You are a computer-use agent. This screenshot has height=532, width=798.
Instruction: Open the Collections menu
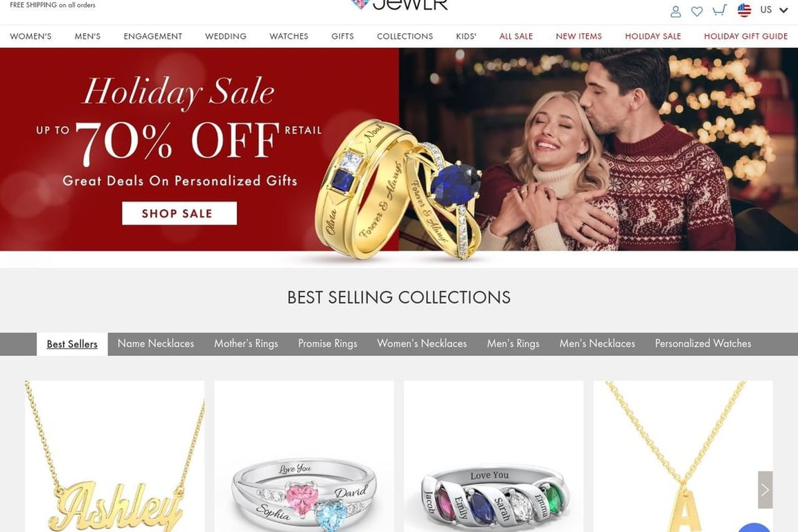pyautogui.click(x=405, y=36)
